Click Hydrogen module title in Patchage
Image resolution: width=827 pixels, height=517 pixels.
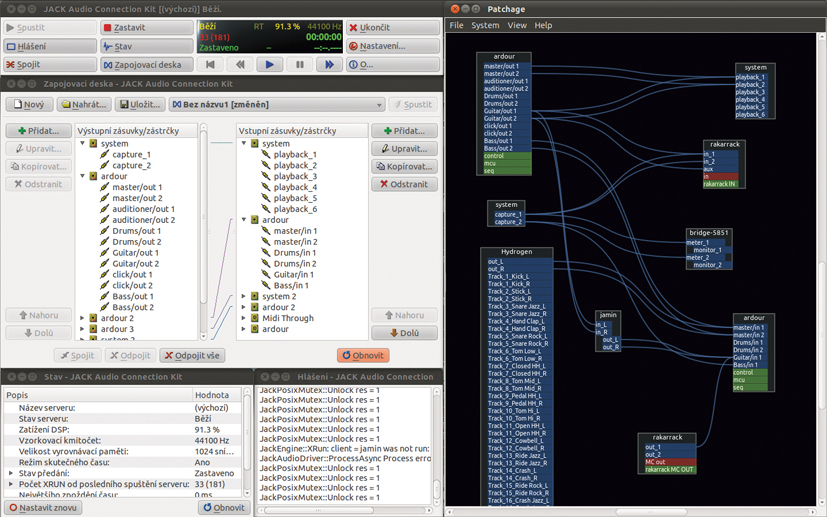pos(516,252)
